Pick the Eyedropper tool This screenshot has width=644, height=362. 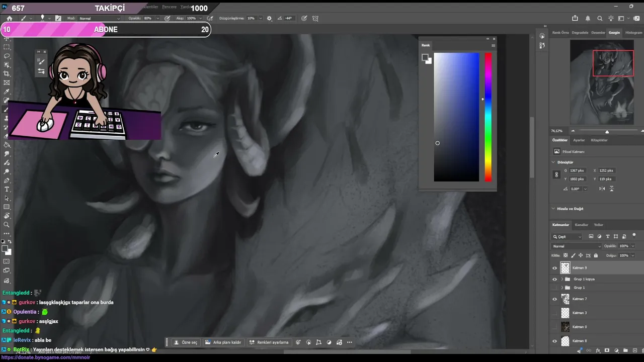7,92
